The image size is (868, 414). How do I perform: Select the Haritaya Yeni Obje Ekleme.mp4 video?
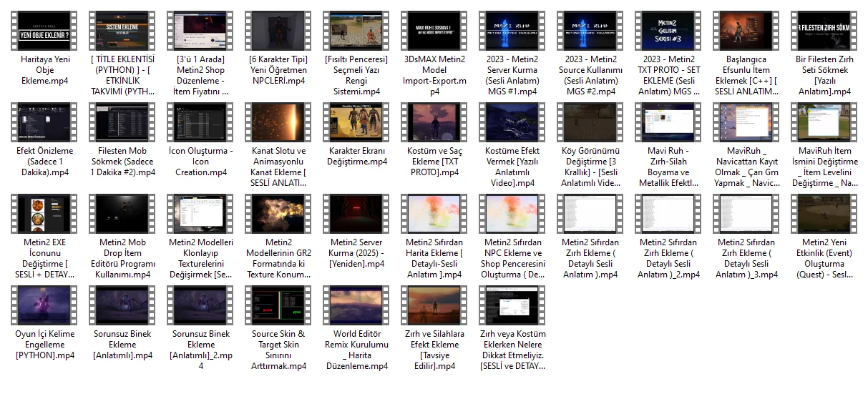coord(44,31)
